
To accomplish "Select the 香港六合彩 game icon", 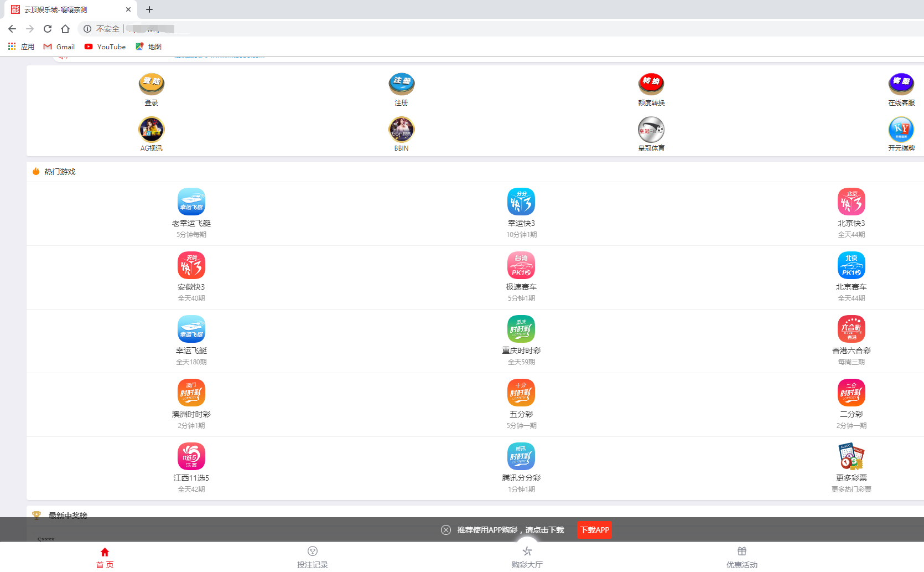I will click(852, 329).
